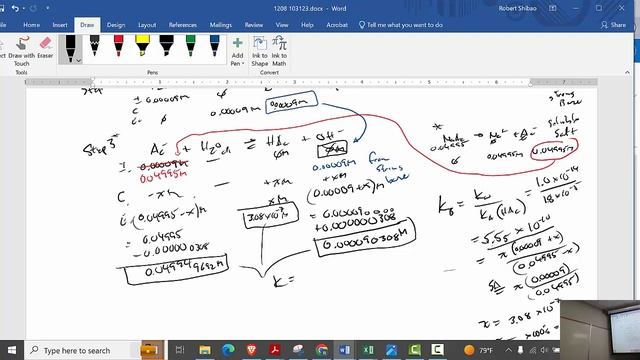Switch to the Layout tab
Image resolution: width=640 pixels, height=360 pixels.
coord(147,25)
